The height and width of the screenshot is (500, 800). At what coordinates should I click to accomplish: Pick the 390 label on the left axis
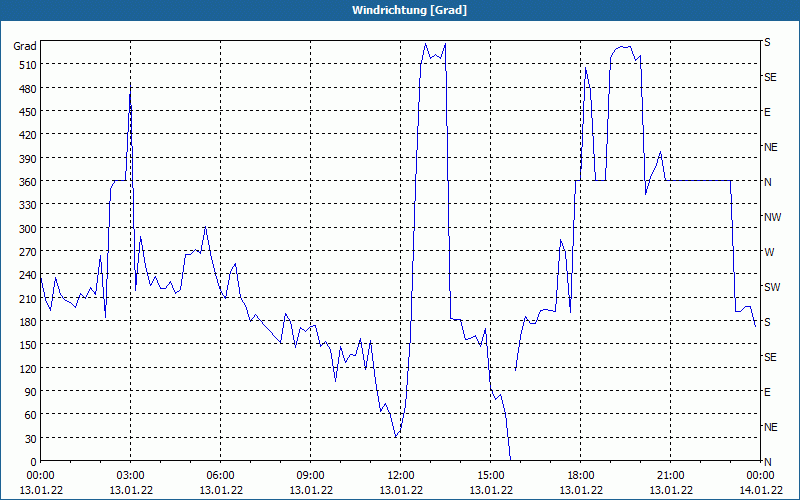(28, 159)
